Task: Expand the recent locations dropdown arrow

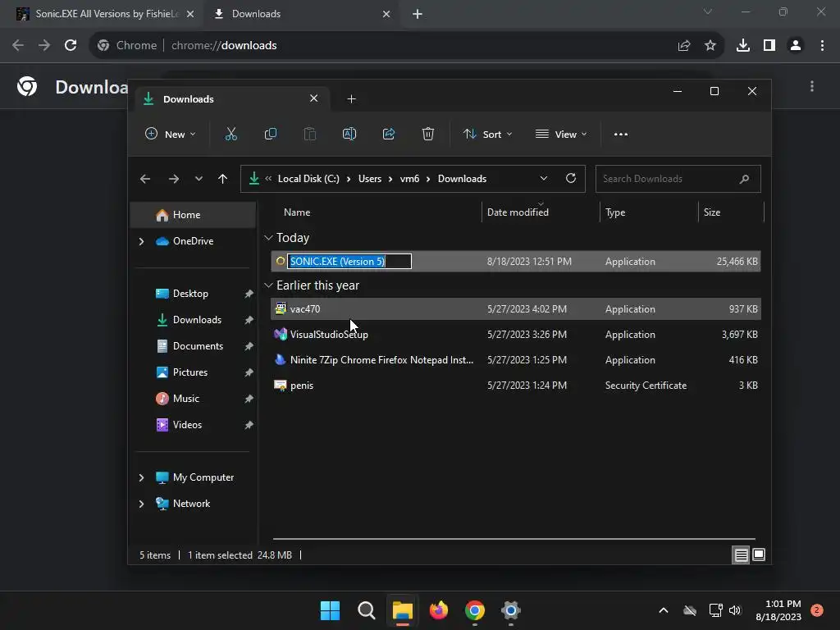Action: point(199,179)
